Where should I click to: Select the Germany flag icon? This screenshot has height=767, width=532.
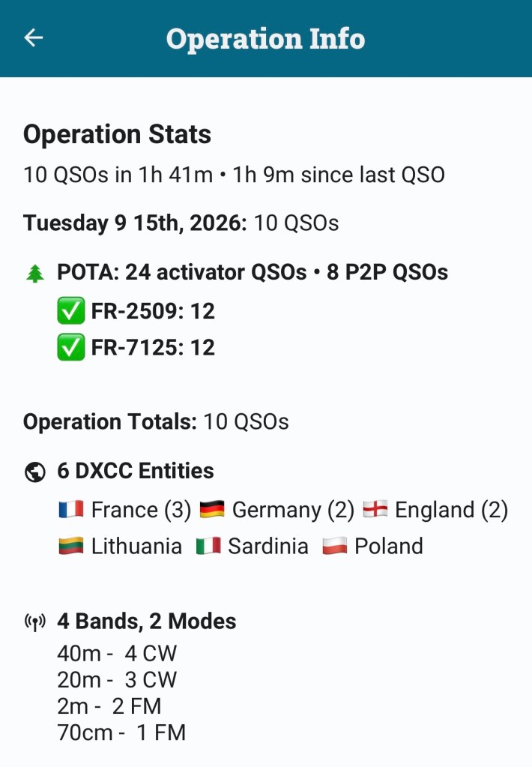tap(212, 510)
